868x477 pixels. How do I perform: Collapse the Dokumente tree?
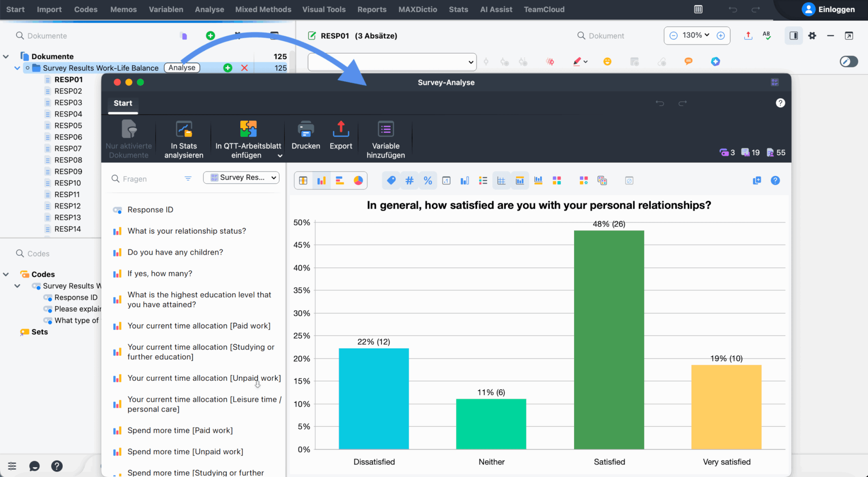[x=6, y=56]
